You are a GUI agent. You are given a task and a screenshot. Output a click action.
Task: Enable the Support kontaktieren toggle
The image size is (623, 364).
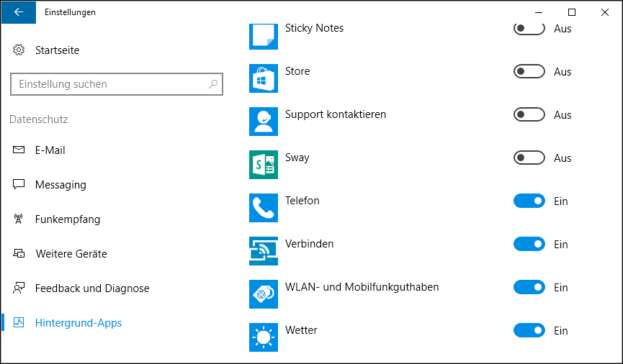(529, 115)
